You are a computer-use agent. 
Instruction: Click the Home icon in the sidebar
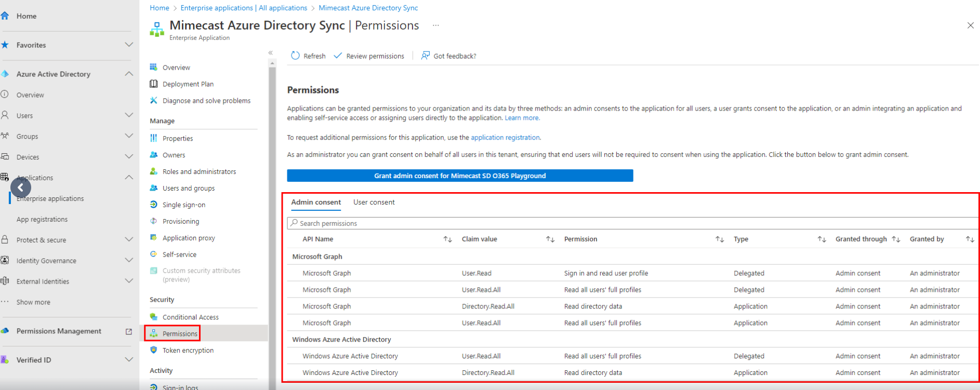[x=5, y=16]
